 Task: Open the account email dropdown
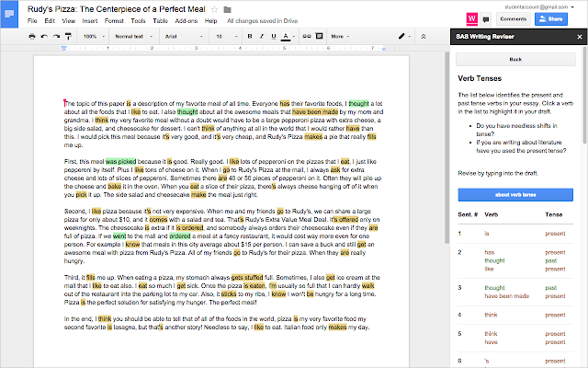539,7
